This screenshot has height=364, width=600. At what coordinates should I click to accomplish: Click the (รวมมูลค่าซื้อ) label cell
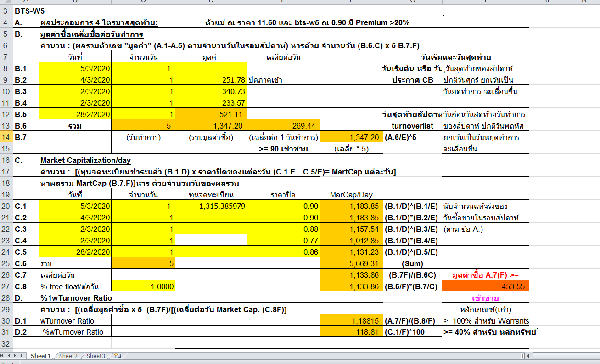click(x=211, y=137)
